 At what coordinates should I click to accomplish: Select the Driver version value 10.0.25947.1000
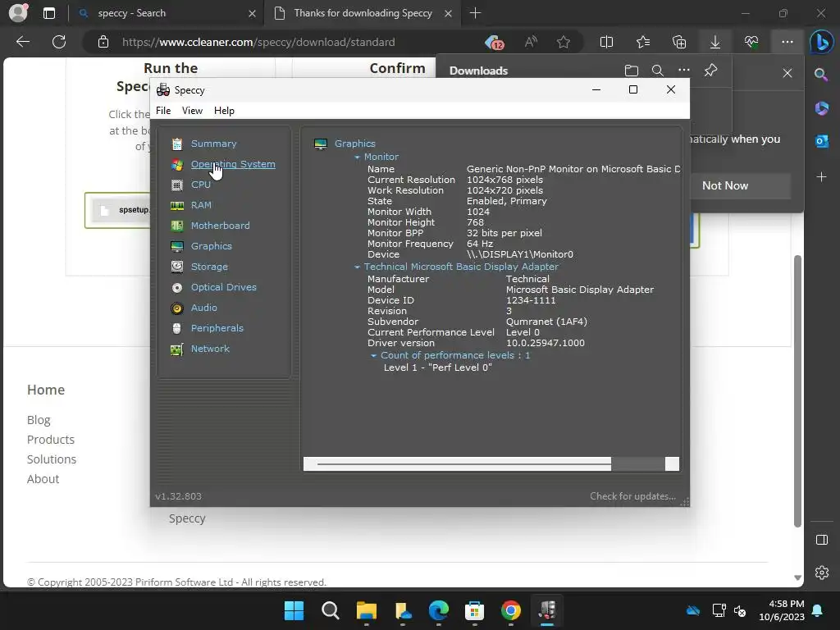tap(545, 343)
